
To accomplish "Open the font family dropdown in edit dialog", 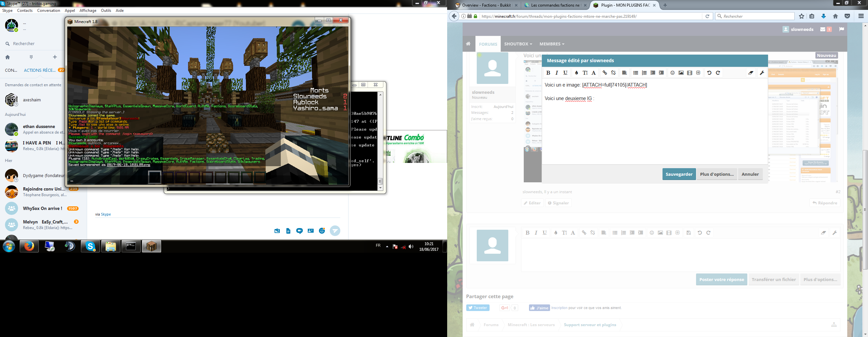I will 594,73.
